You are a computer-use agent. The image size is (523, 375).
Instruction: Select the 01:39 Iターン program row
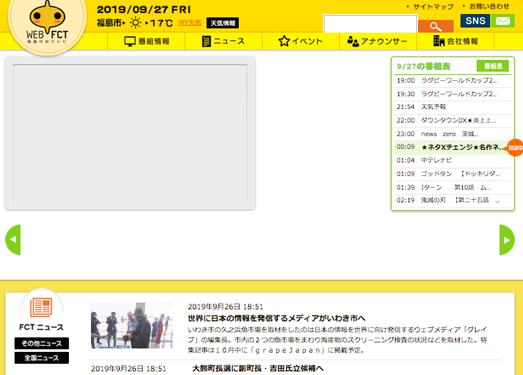pos(453,187)
